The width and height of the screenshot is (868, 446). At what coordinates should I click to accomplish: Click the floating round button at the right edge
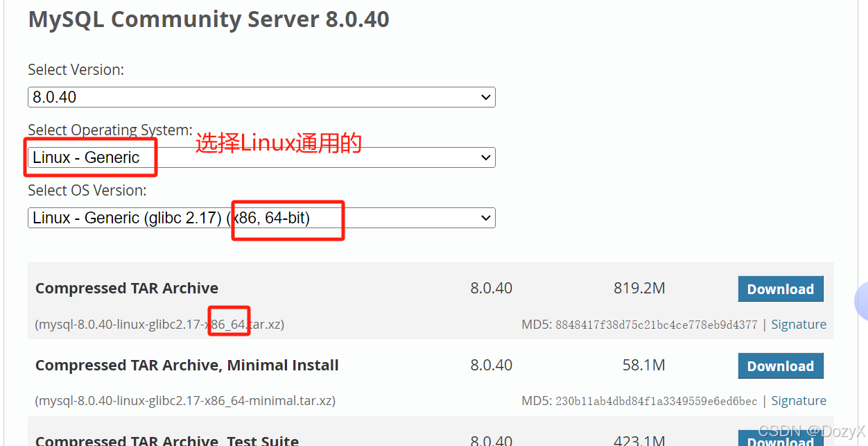point(862,301)
